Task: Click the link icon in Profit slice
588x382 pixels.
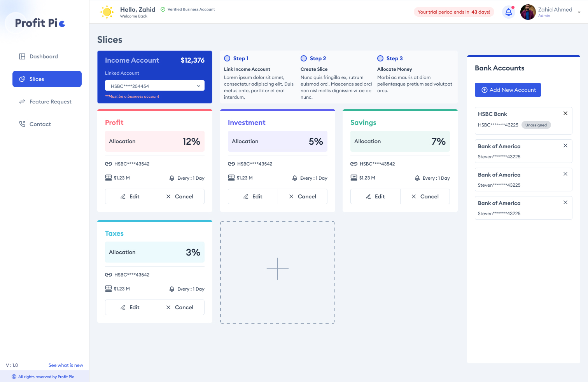Action: pyautogui.click(x=108, y=164)
